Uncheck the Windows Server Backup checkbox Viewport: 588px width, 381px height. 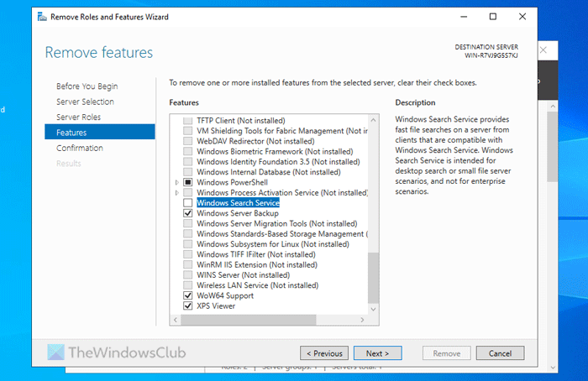click(x=188, y=213)
